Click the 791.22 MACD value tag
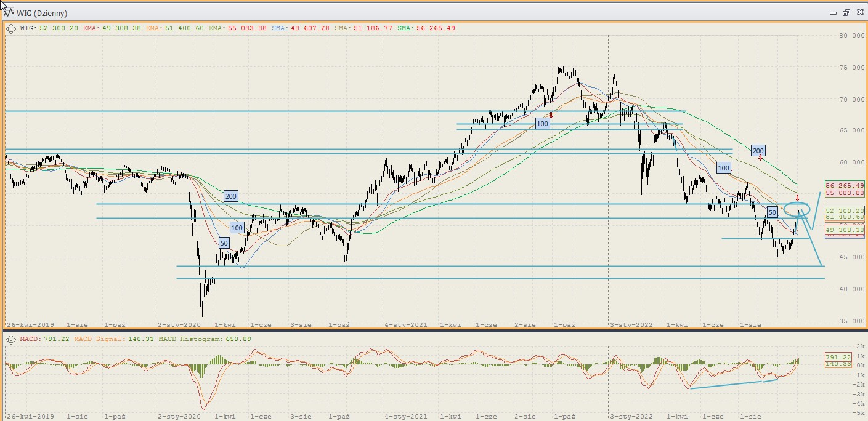The image size is (868, 421). pyautogui.click(x=838, y=357)
